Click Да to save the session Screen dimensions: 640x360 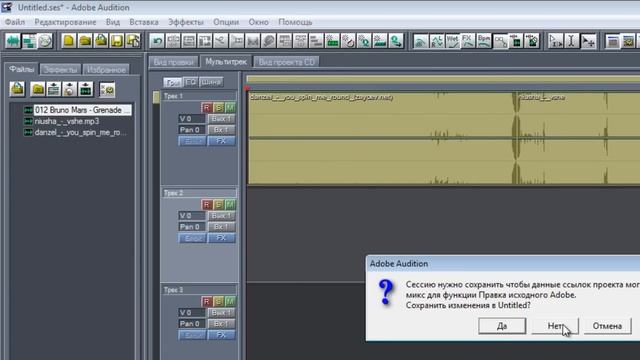[x=502, y=326]
